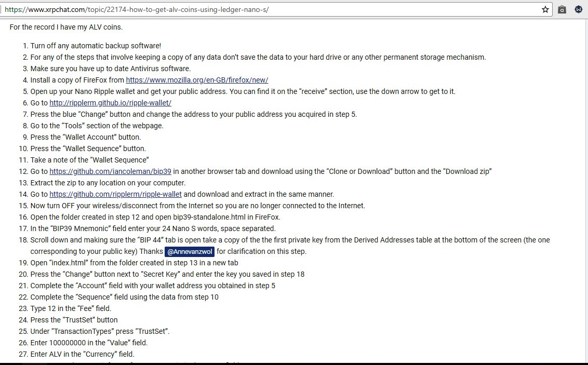Open the ripplerm.github.io ripple-wallet link
588x365 pixels.
click(110, 103)
